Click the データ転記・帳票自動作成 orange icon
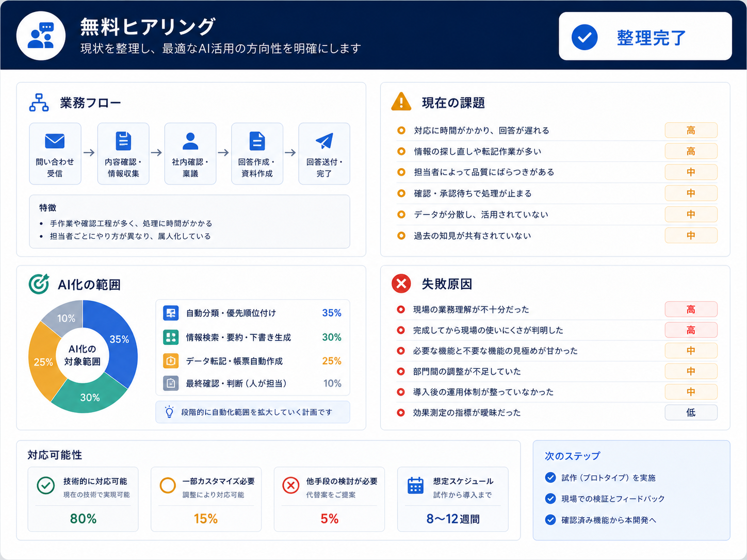 pos(171,360)
